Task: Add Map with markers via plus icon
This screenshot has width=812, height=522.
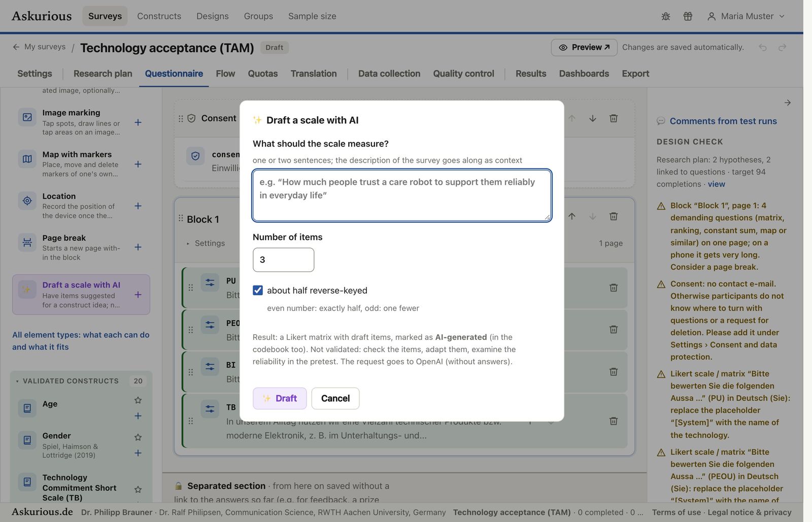Action: [x=138, y=164]
